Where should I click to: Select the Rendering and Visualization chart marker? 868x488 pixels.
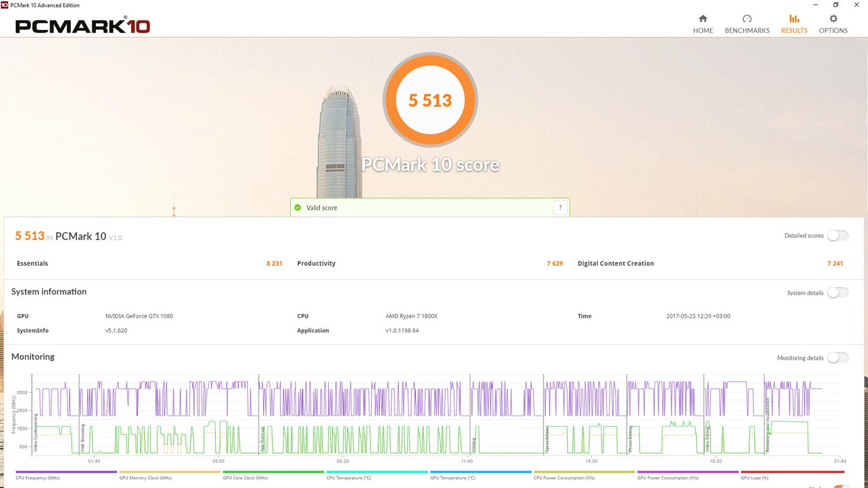pyautogui.click(x=768, y=425)
